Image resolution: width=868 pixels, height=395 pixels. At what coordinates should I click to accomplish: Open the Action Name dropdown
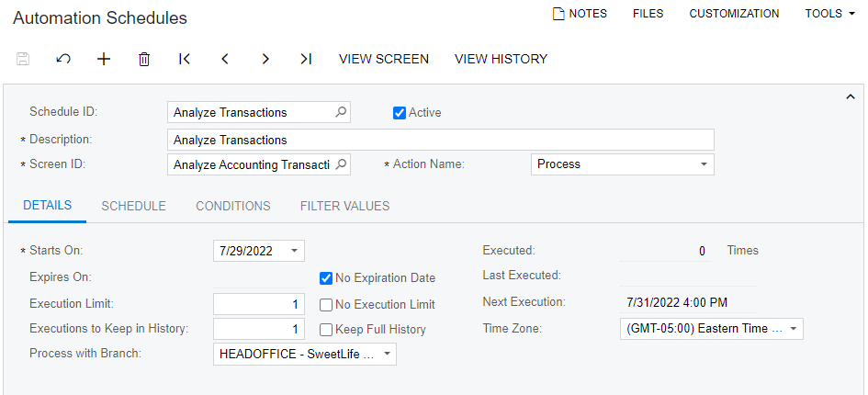704,164
